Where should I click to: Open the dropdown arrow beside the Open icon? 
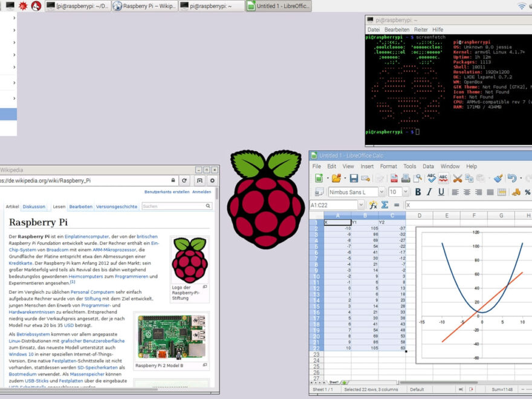coord(345,178)
